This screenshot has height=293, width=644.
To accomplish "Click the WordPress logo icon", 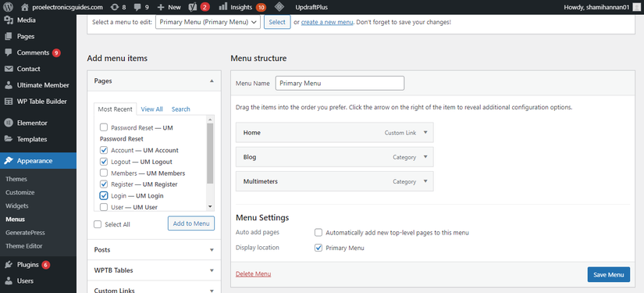I will pos(8,7).
